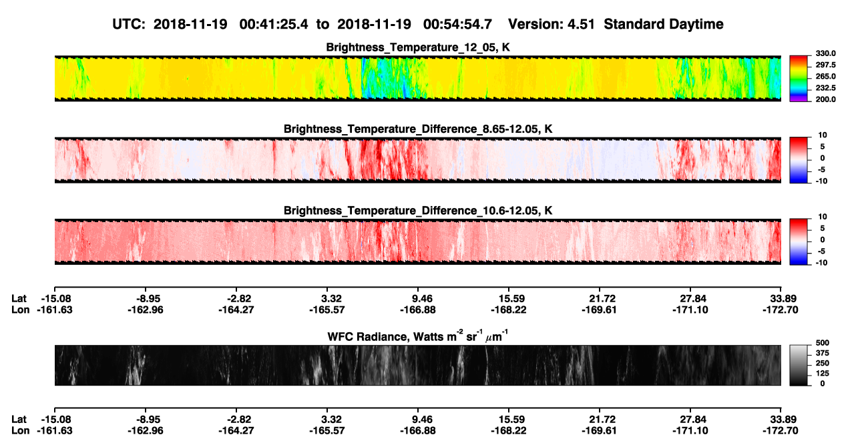The image size is (868, 445).
Task: Click the Brightness_Temperature_Difference_8.65-12.05 panel title
Action: pyautogui.click(x=418, y=129)
